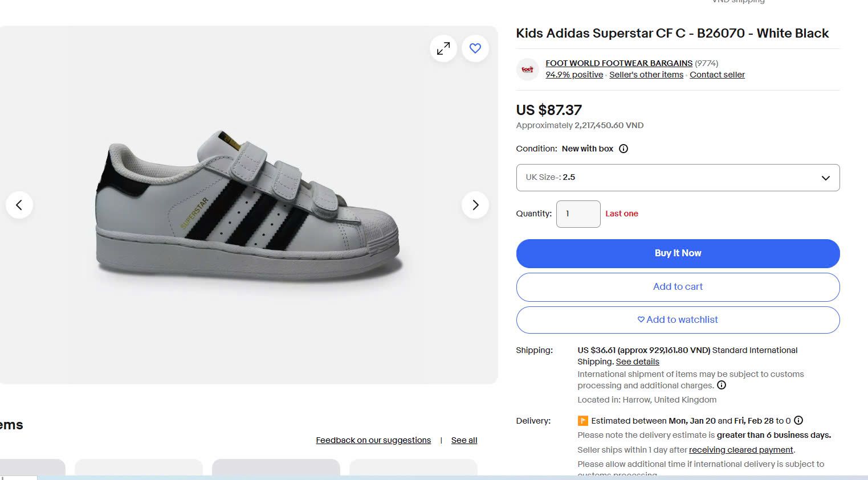Viewport: 868px width, 480px height.
Task: Open delivery estimate info icon
Action: tap(798, 421)
